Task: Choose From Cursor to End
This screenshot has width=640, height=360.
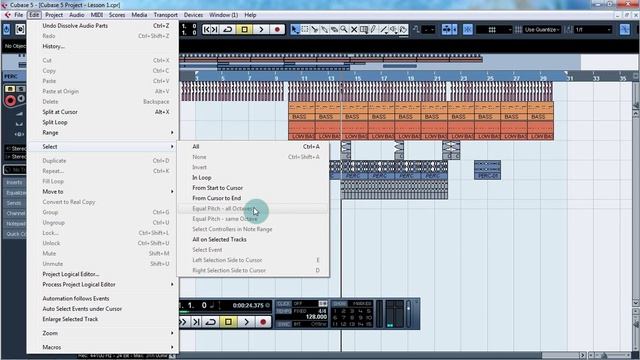Action: 253,198
